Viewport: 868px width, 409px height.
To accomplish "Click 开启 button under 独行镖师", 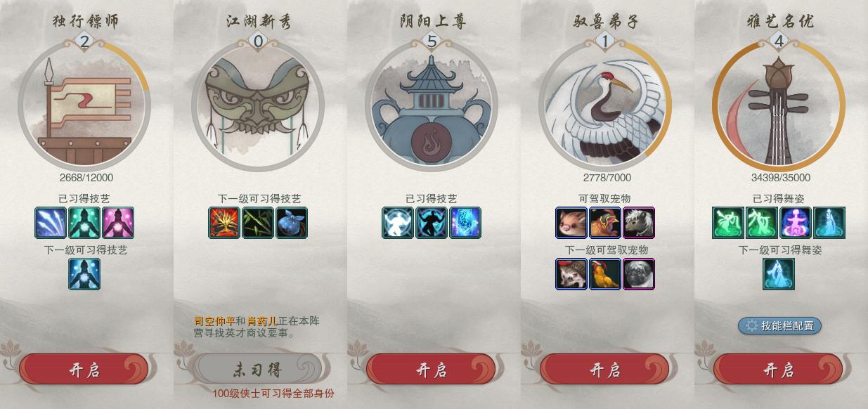I will [84, 370].
